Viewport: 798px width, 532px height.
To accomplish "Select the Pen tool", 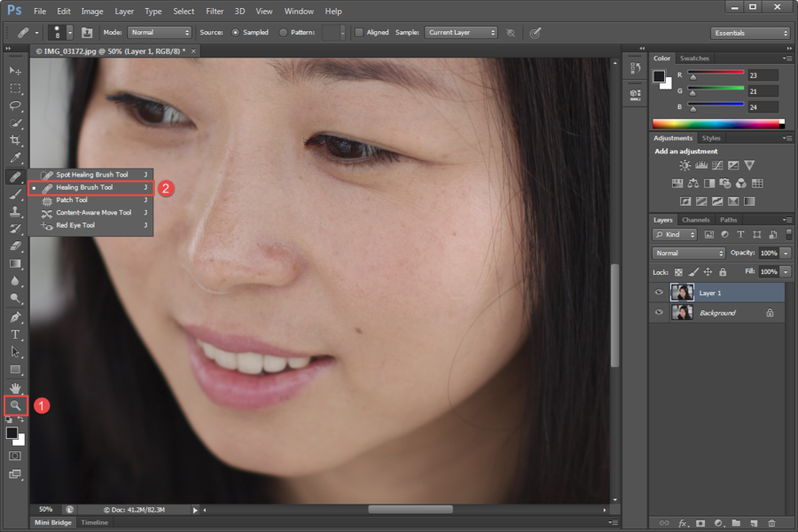I will (x=15, y=317).
